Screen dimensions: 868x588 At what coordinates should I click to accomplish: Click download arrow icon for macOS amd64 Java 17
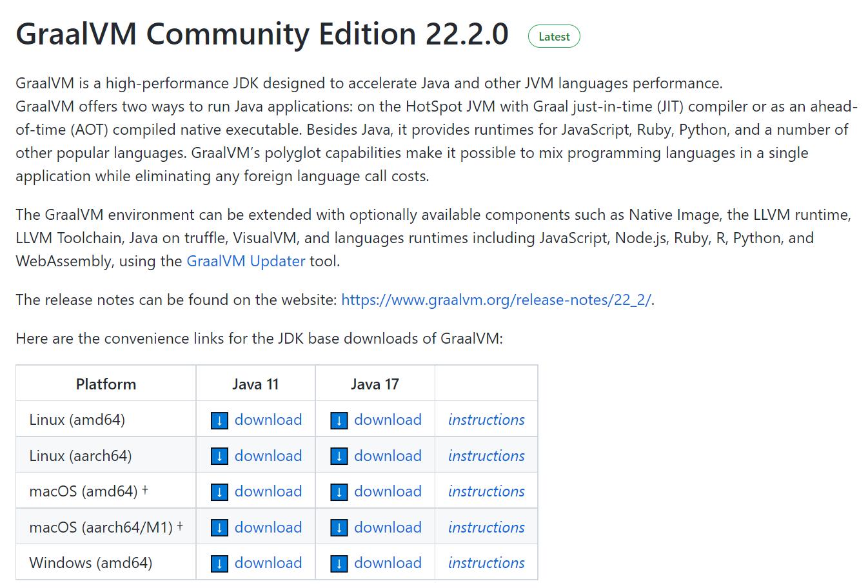point(339,493)
